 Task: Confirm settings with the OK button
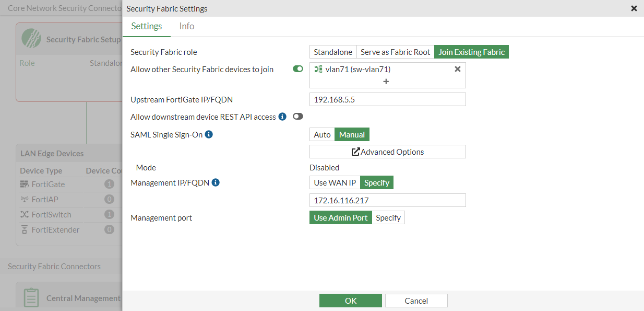(x=351, y=301)
